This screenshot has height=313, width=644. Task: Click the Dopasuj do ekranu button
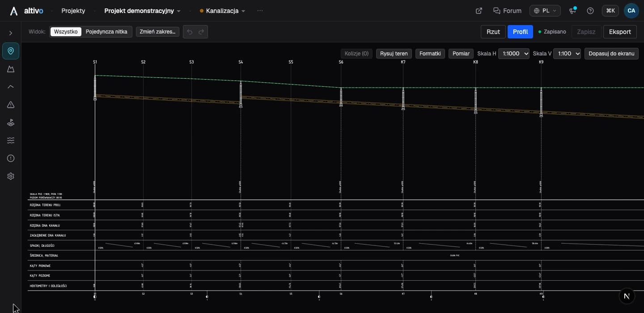[x=611, y=54]
